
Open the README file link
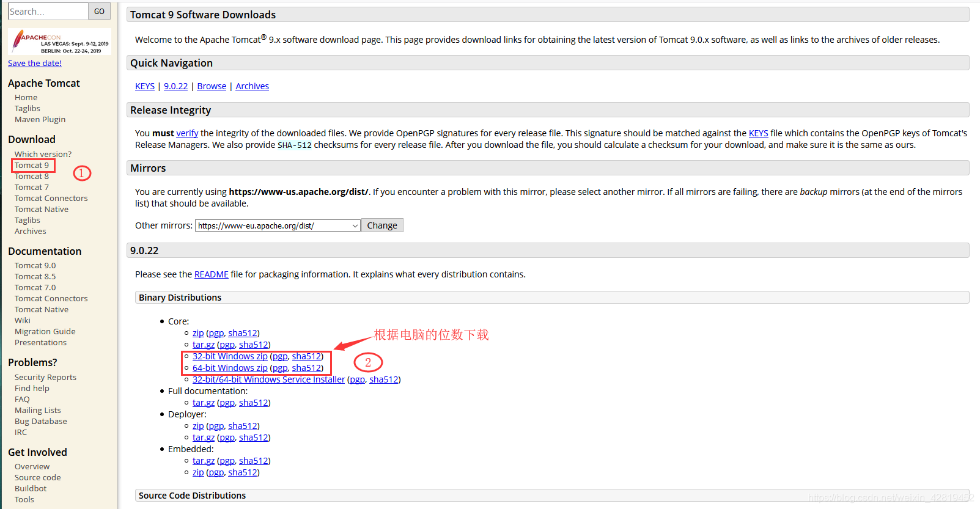212,274
